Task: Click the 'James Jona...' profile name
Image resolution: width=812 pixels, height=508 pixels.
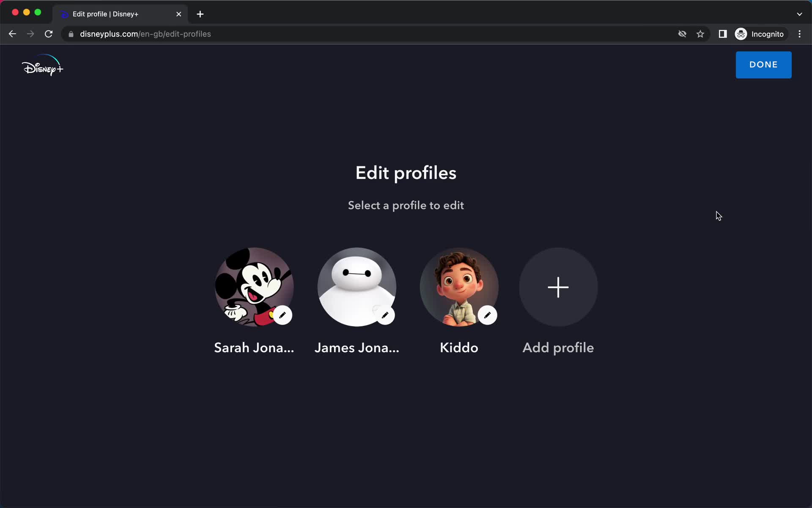Action: pyautogui.click(x=357, y=348)
